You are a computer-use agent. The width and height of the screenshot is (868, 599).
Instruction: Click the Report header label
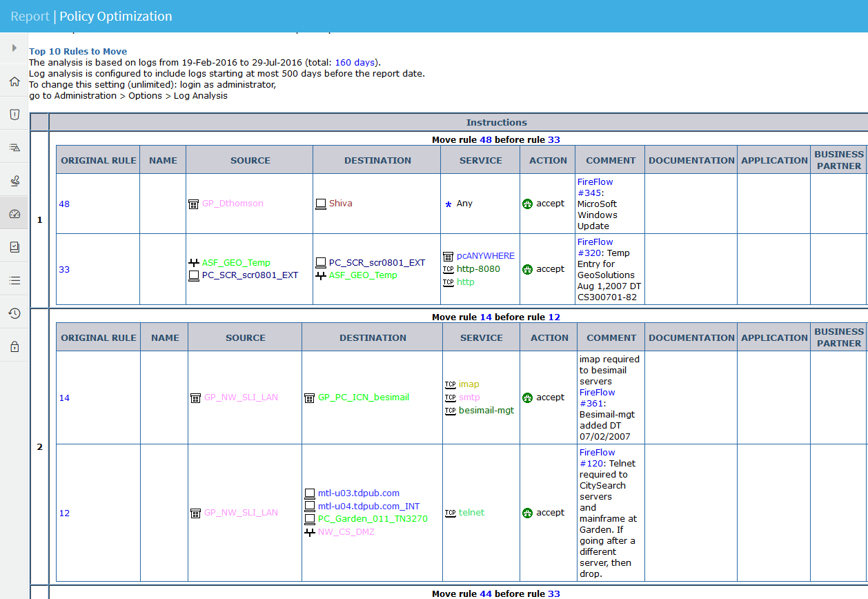pyautogui.click(x=30, y=16)
